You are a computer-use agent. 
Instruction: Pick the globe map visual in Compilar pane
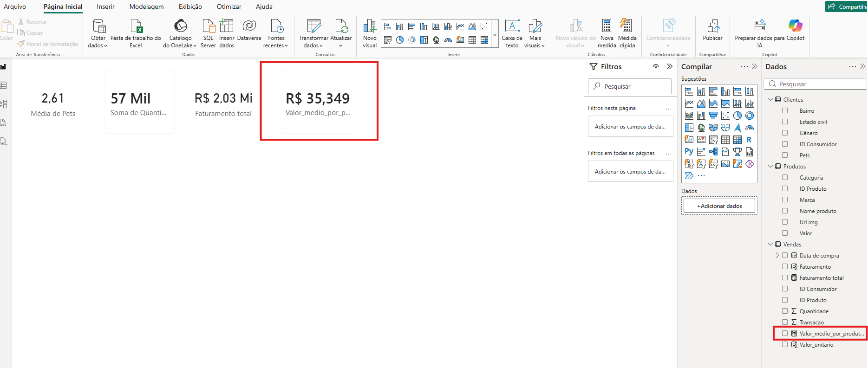point(701,128)
